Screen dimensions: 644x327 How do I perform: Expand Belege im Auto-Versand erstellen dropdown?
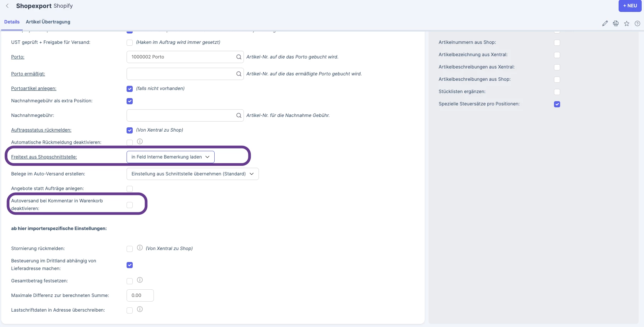(193, 174)
